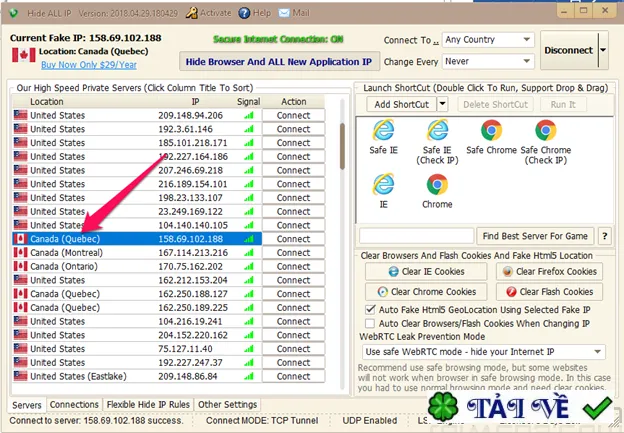Select the row with IP 162.250.189.225

pos(137,308)
